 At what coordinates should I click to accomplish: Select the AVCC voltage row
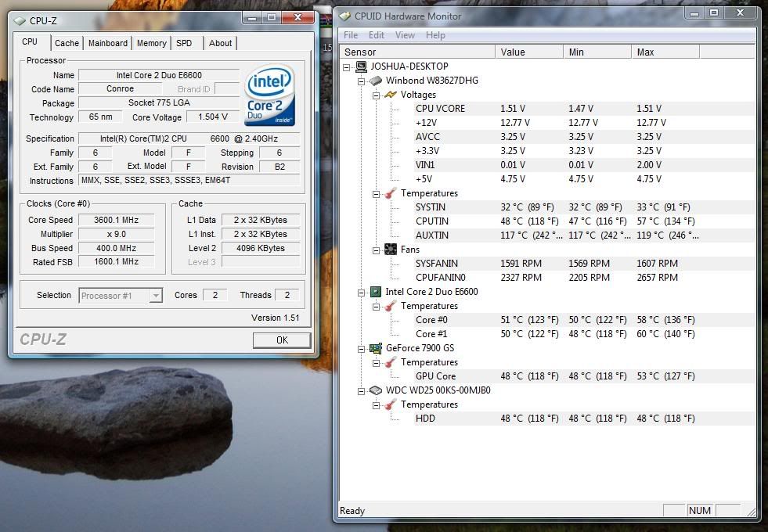click(584, 137)
